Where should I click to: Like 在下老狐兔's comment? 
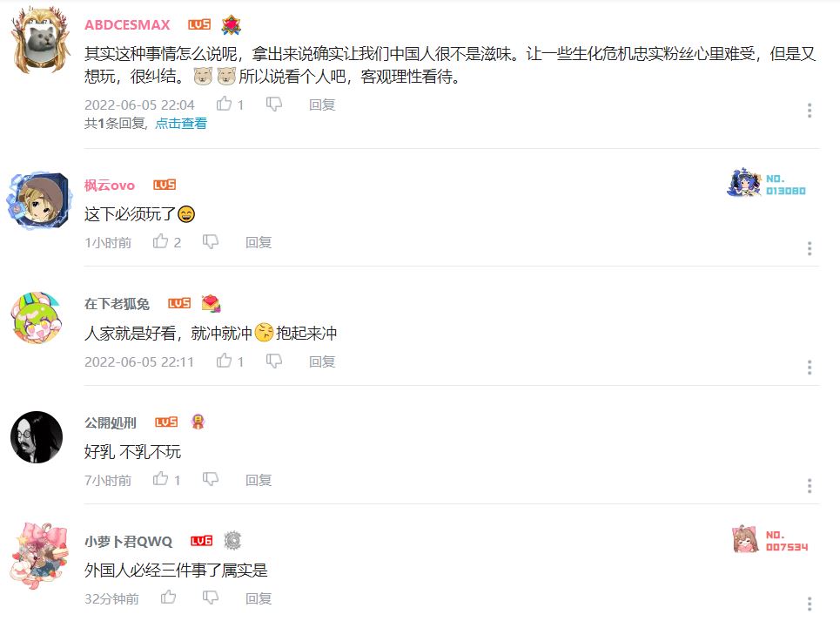pos(224,361)
